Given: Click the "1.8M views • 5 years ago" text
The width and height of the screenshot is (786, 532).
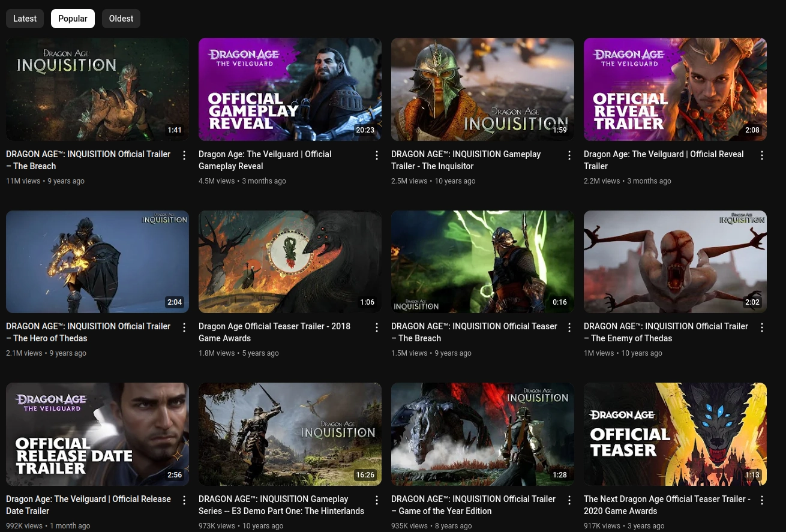Looking at the screenshot, I should (x=239, y=353).
